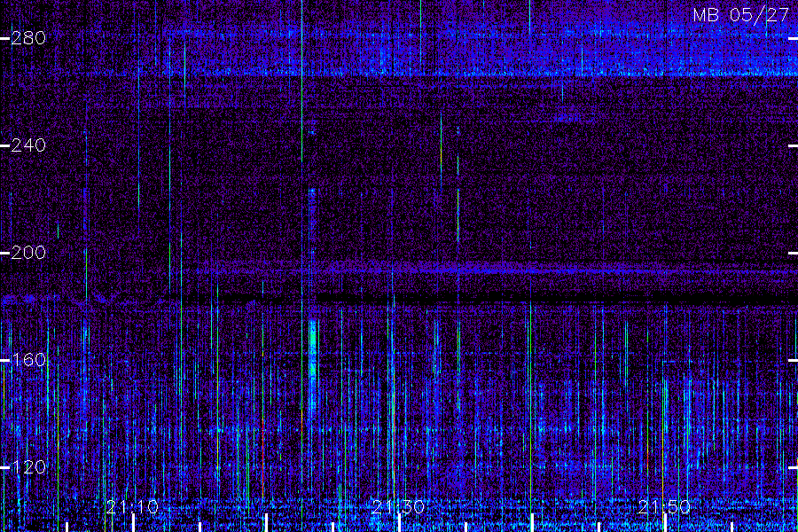798x532 pixels.
Task: Click the 200 frequency axis label
Action: tap(28, 253)
